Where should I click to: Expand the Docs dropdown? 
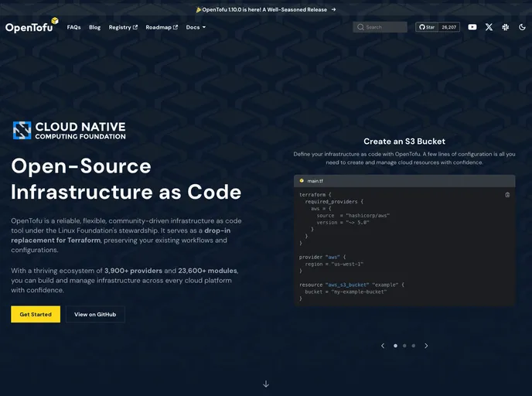(196, 27)
